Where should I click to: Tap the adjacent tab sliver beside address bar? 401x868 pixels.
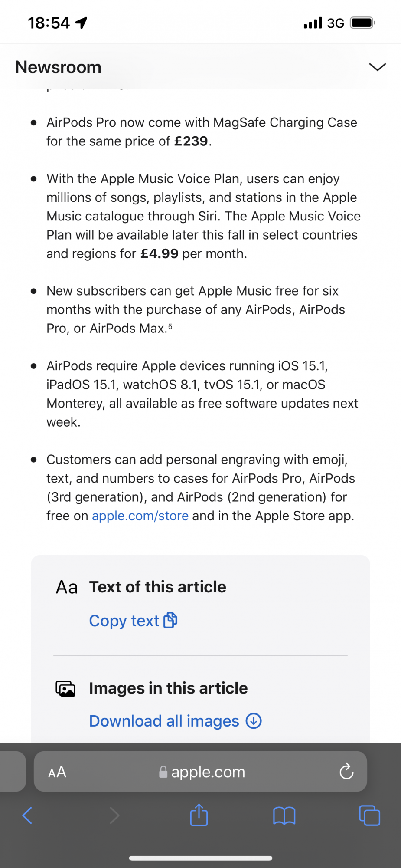point(12,772)
